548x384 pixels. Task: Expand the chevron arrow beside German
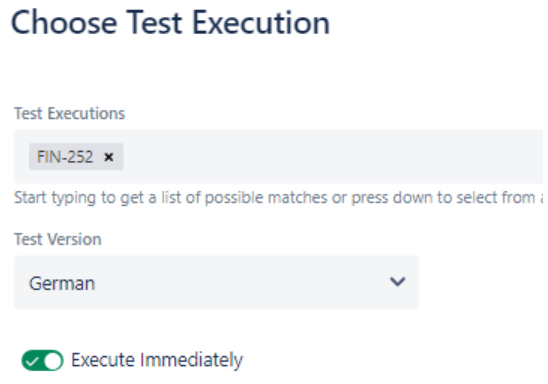click(397, 282)
